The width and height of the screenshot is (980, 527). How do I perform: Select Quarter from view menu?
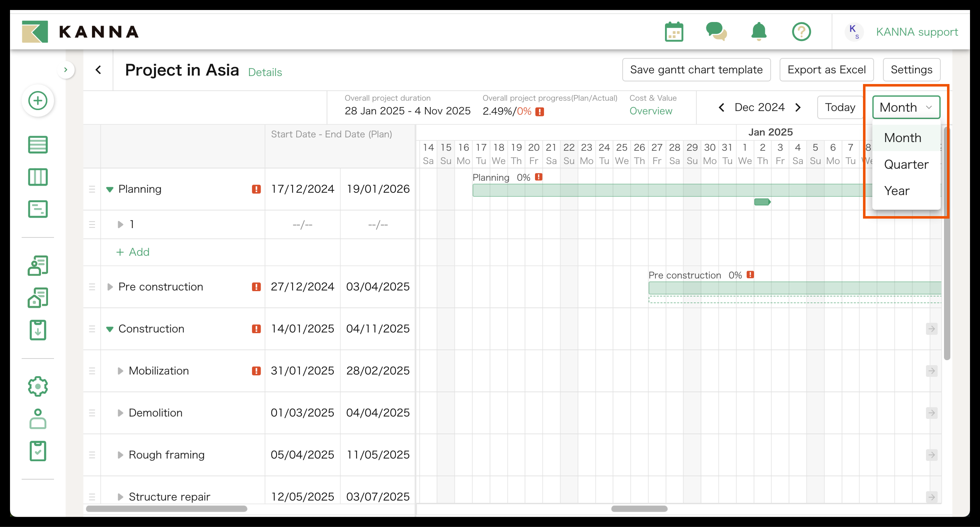[x=906, y=164]
